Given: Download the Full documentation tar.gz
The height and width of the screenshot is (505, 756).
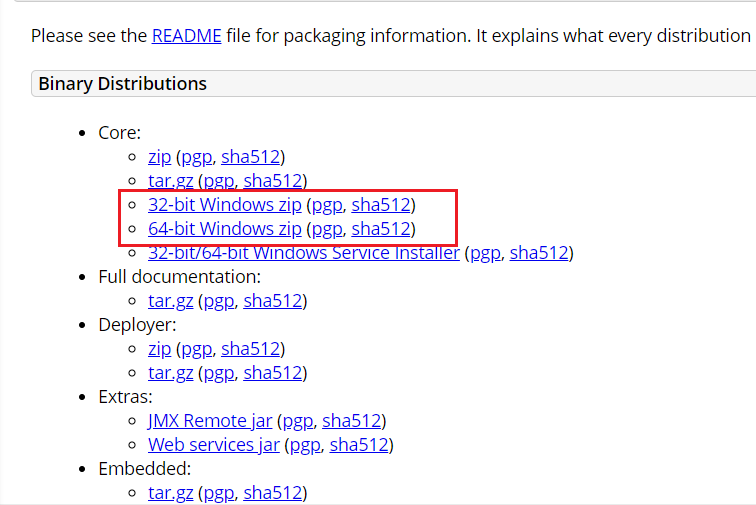Looking at the screenshot, I should click(x=170, y=301).
